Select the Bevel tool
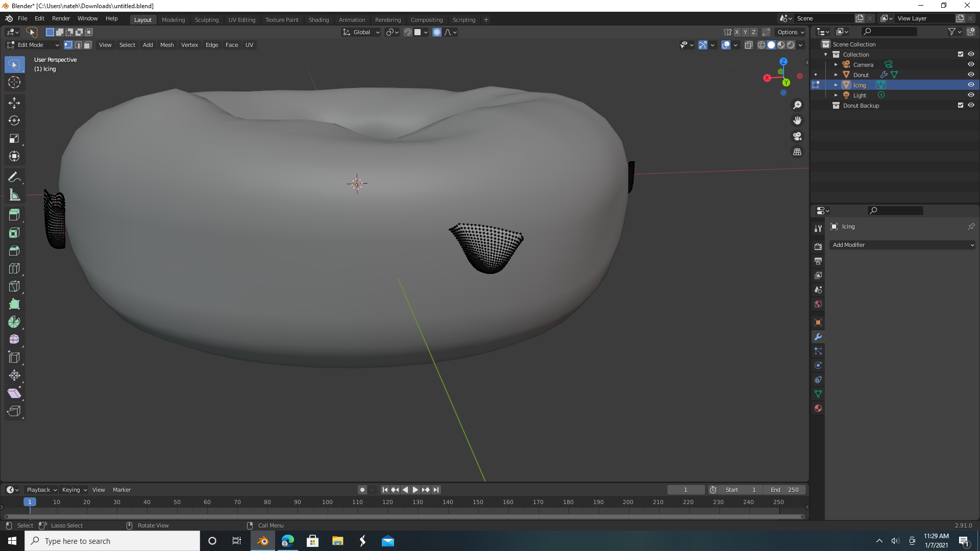Viewport: 980px width, 551px height. (x=14, y=251)
